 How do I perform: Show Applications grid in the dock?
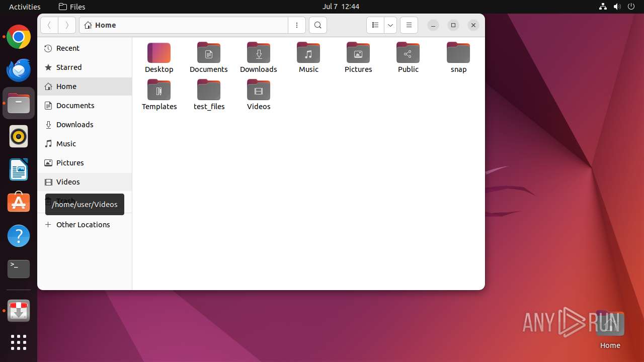tap(19, 342)
